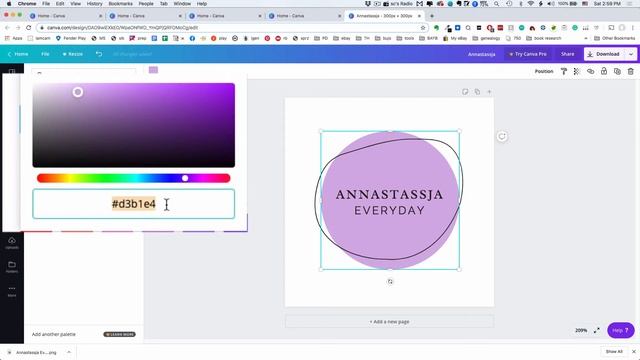This screenshot has height=360, width=640.
Task: Click Show All downloads
Action: 614,351
